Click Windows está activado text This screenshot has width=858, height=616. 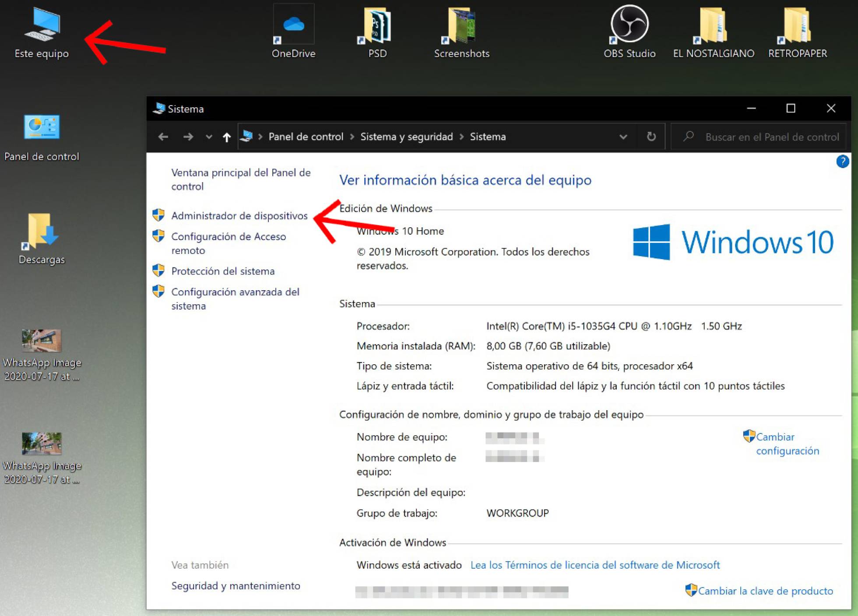[x=409, y=565]
